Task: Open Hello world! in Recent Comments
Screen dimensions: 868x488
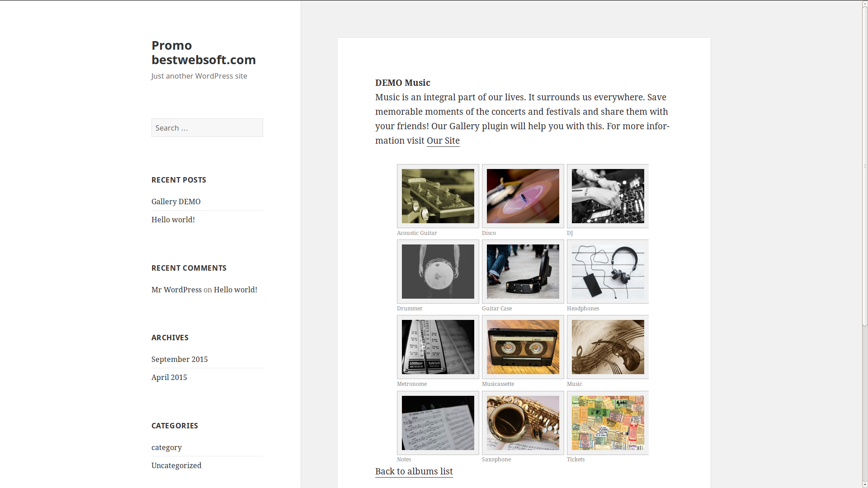Action: [236, 290]
